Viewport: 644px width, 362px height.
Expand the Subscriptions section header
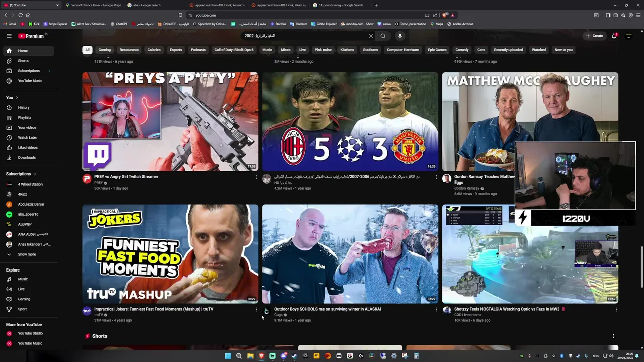[21, 174]
